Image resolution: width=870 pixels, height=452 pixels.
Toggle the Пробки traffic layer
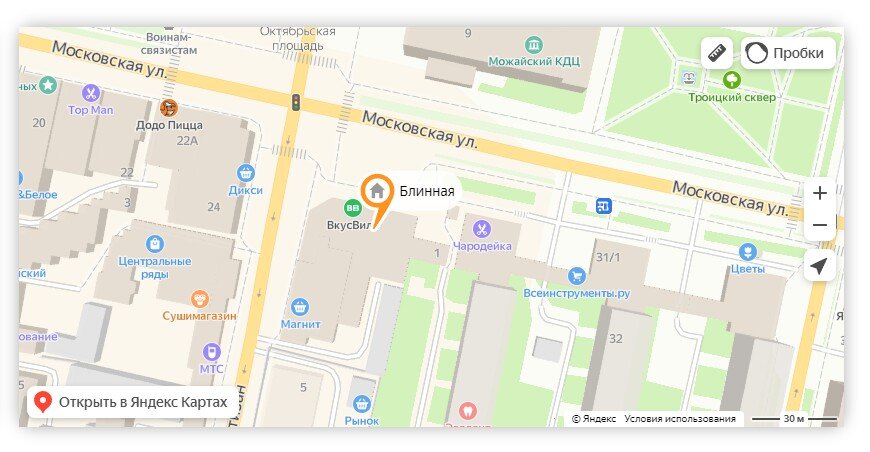pyautogui.click(x=788, y=53)
